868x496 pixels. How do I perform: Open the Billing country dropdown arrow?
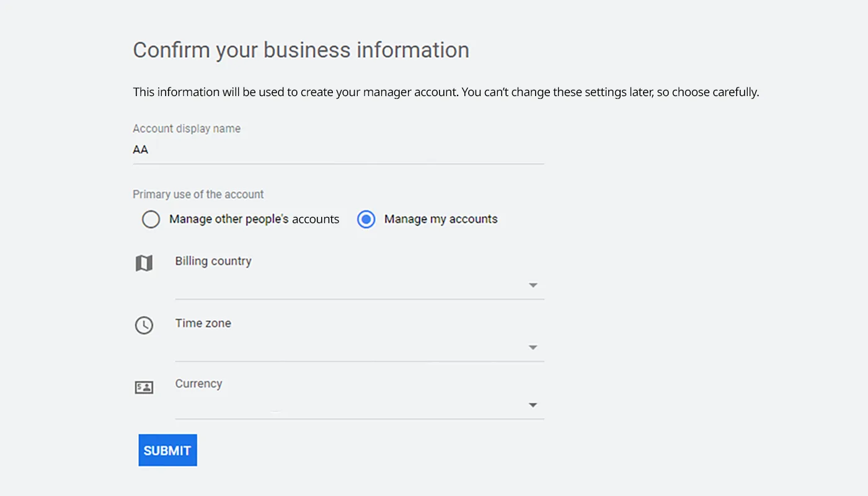[x=533, y=285]
